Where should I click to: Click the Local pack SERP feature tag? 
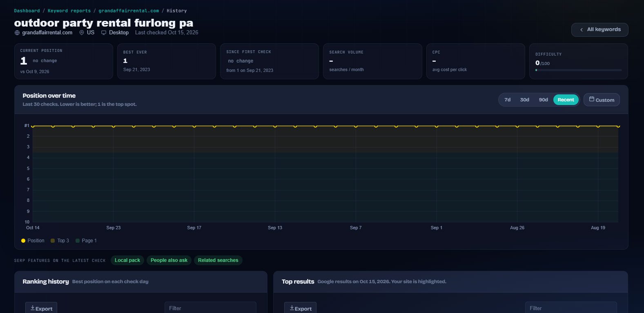click(x=127, y=260)
